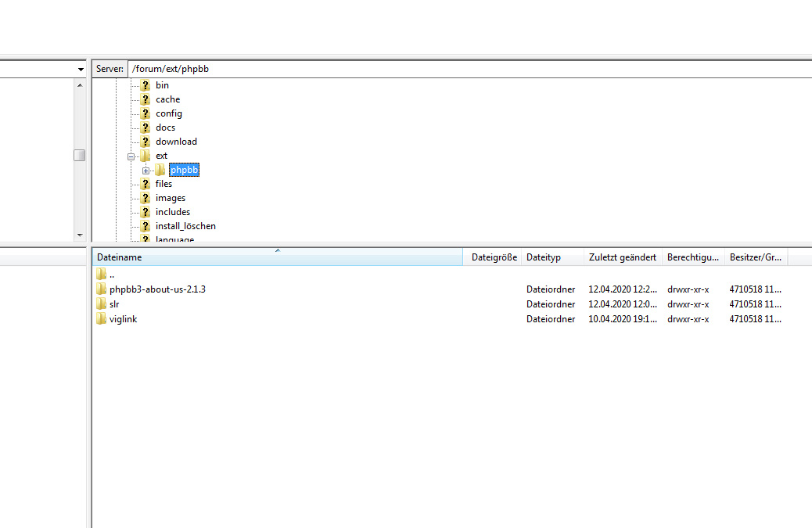The image size is (812, 528).
Task: Click the language folder question-mark icon
Action: click(146, 239)
